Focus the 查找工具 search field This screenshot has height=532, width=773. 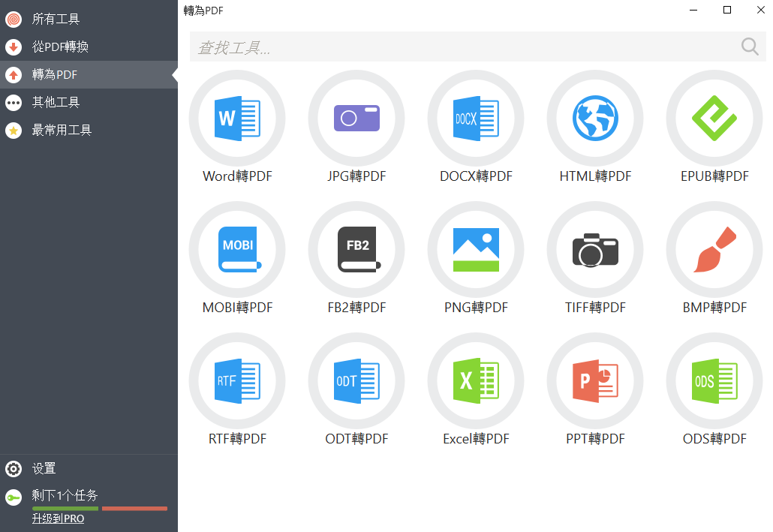tap(478, 47)
